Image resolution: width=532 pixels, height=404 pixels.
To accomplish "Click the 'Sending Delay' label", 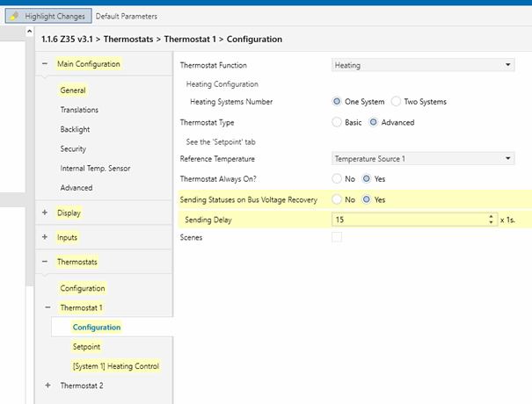I will pyautogui.click(x=208, y=220).
